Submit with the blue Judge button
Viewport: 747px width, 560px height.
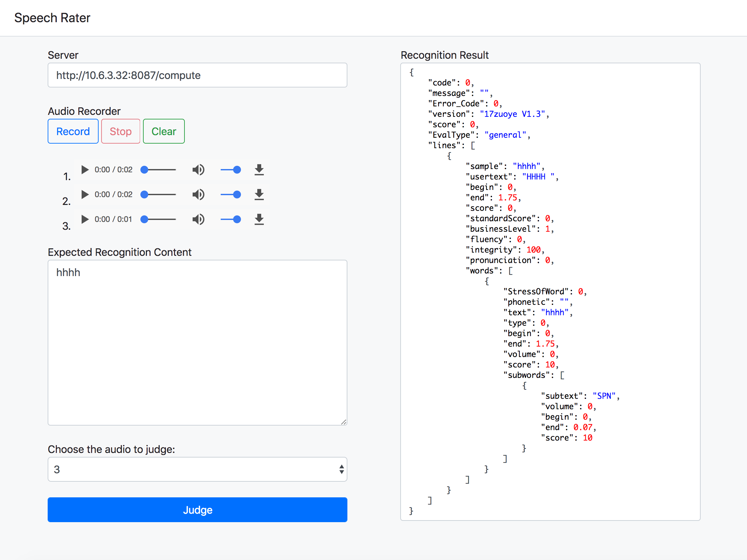pos(197,510)
